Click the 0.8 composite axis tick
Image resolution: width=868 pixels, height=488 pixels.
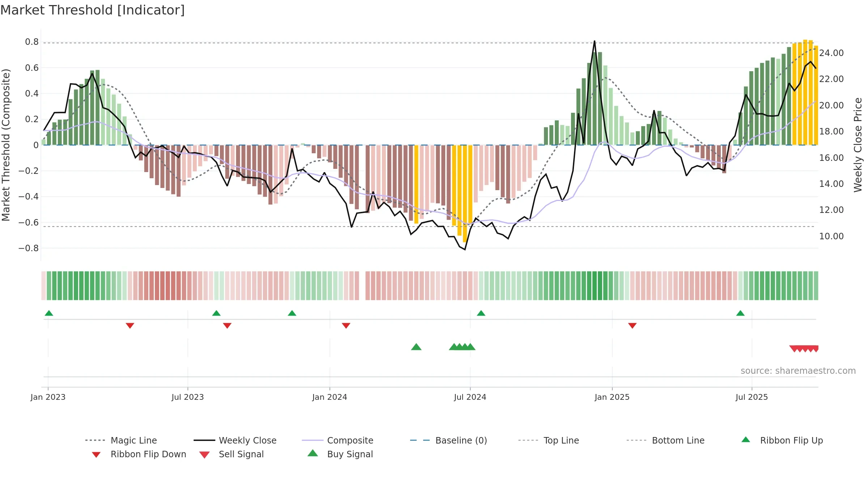click(32, 42)
